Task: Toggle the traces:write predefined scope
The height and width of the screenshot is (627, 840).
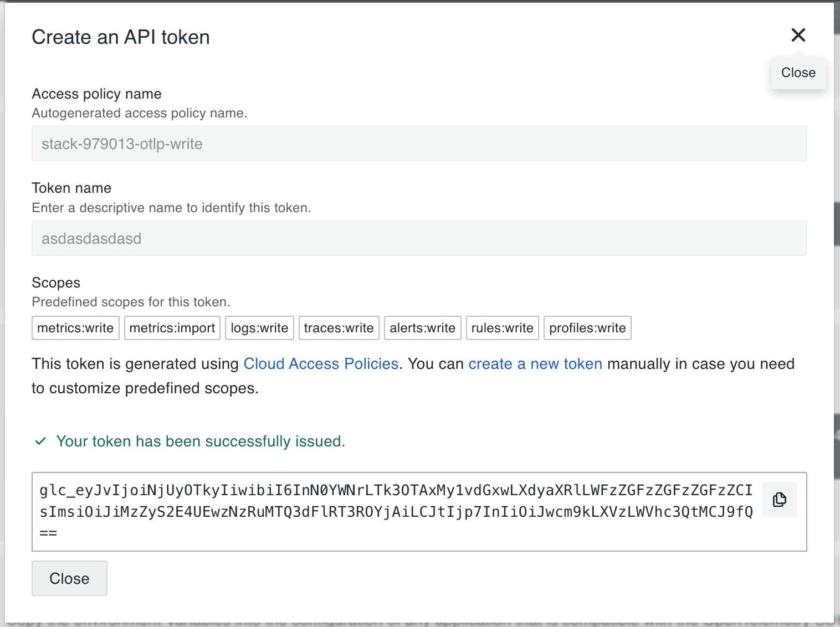Action: [x=339, y=328]
